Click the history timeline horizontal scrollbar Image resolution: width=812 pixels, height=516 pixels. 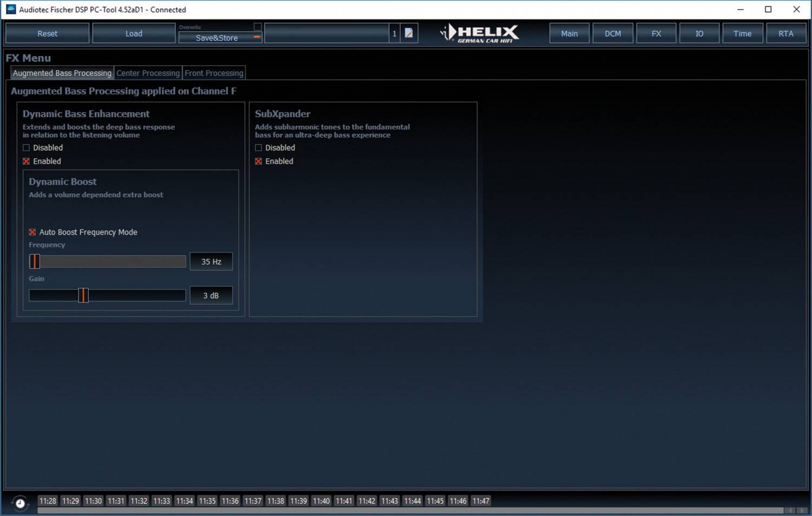click(x=410, y=511)
